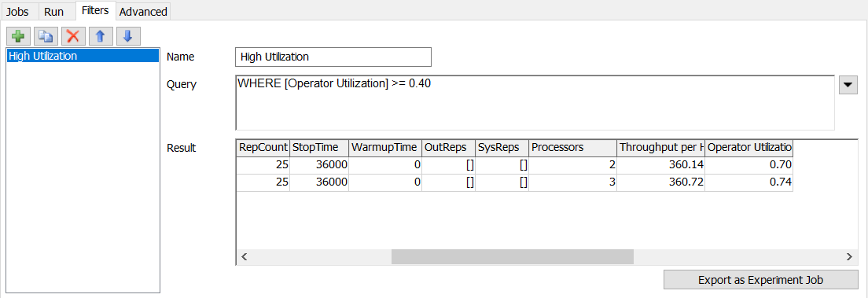Delete the selected filter with red X
868x298 pixels.
pyautogui.click(x=73, y=36)
